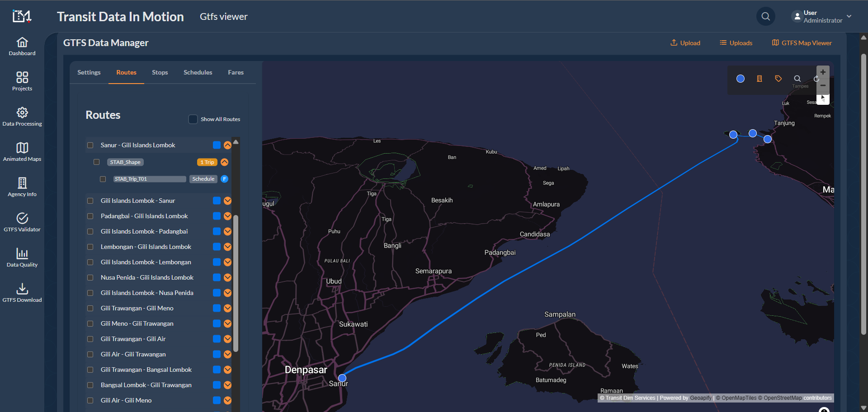This screenshot has height=412, width=868.
Task: Enable the Show All Routes checkbox
Action: [193, 119]
